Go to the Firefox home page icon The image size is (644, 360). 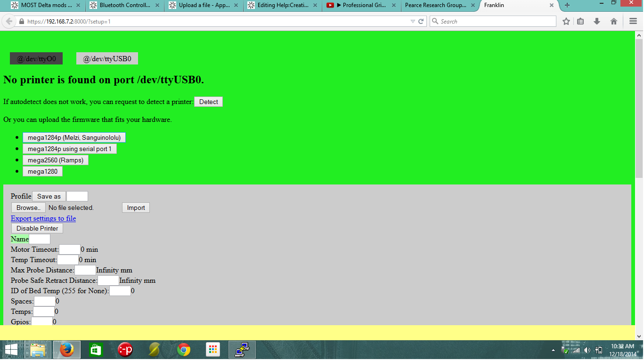click(x=613, y=21)
